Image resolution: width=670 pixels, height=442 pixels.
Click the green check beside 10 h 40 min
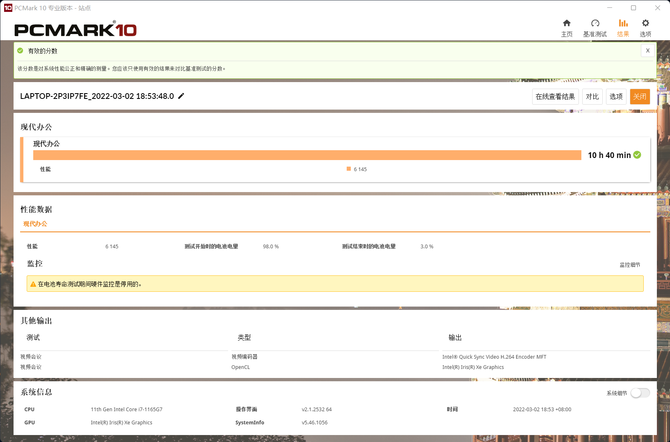click(637, 155)
